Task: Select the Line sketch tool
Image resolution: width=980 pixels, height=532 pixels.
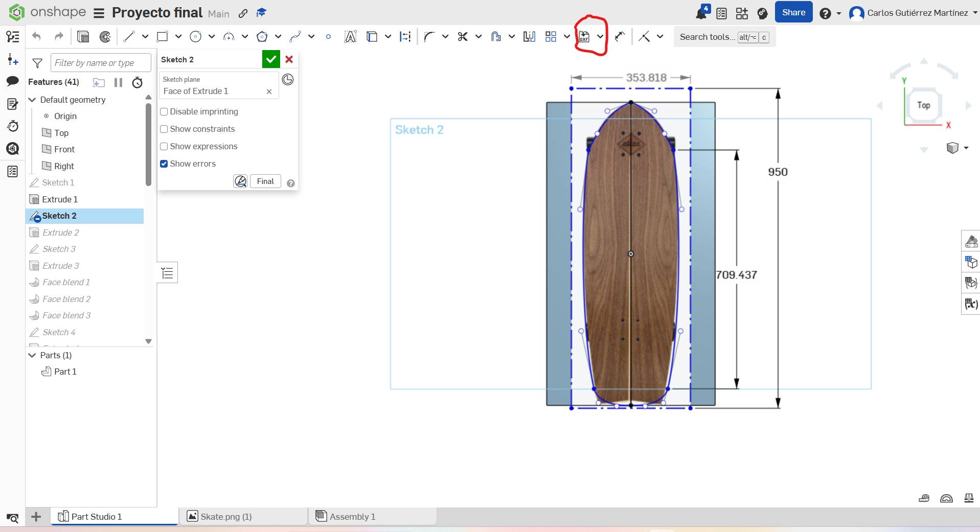Action: [129, 36]
